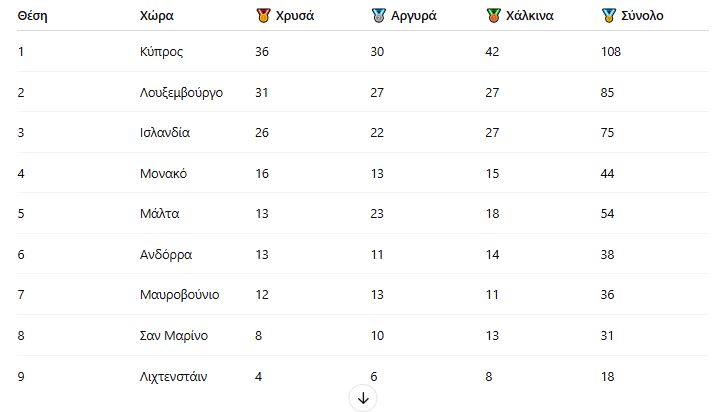Select the Θέση column header
Screen dimensions: 713x412
pyautogui.click(x=32, y=16)
